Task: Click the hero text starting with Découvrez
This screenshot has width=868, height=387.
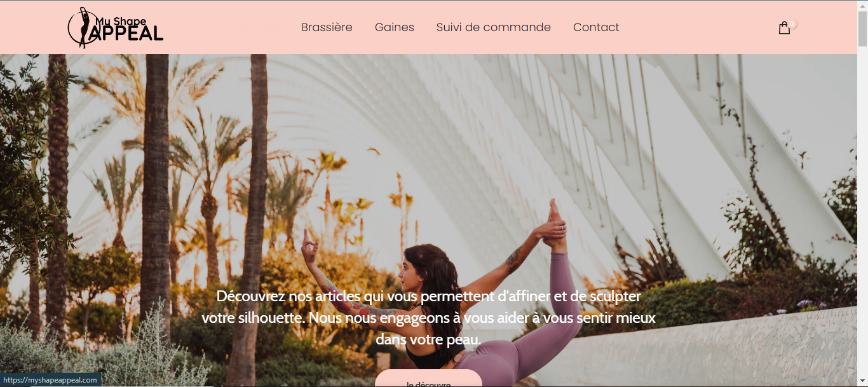Action: coord(428,318)
